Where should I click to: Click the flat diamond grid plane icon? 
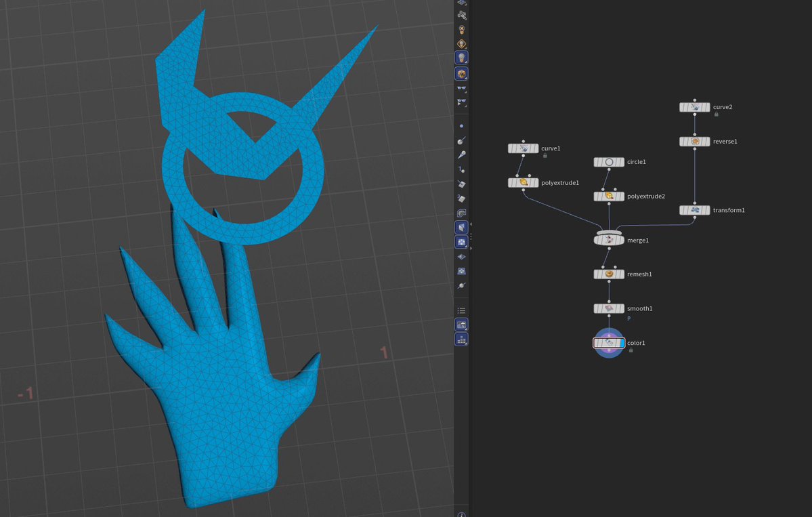pos(461,256)
